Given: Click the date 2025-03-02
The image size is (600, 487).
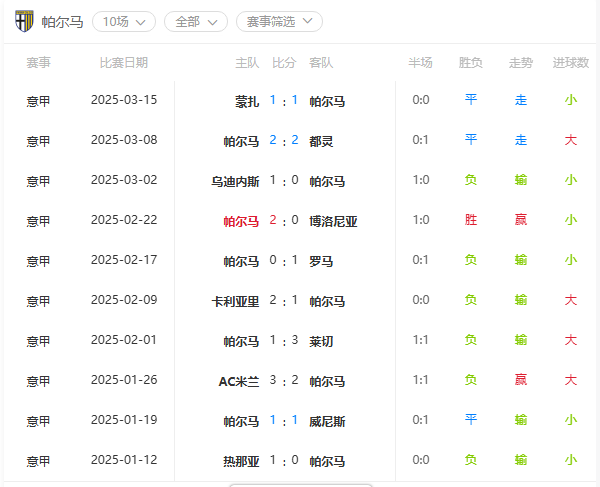Looking at the screenshot, I should tap(124, 180).
